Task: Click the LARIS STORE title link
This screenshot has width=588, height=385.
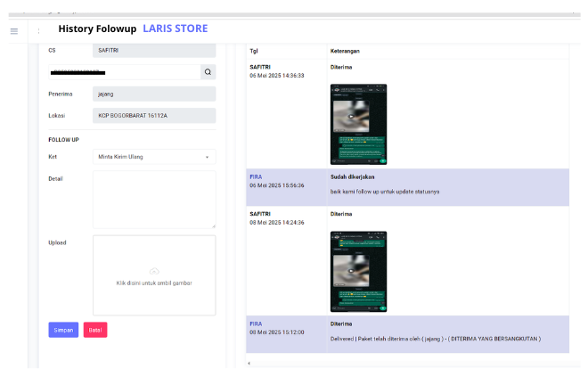Action: pyautogui.click(x=175, y=29)
